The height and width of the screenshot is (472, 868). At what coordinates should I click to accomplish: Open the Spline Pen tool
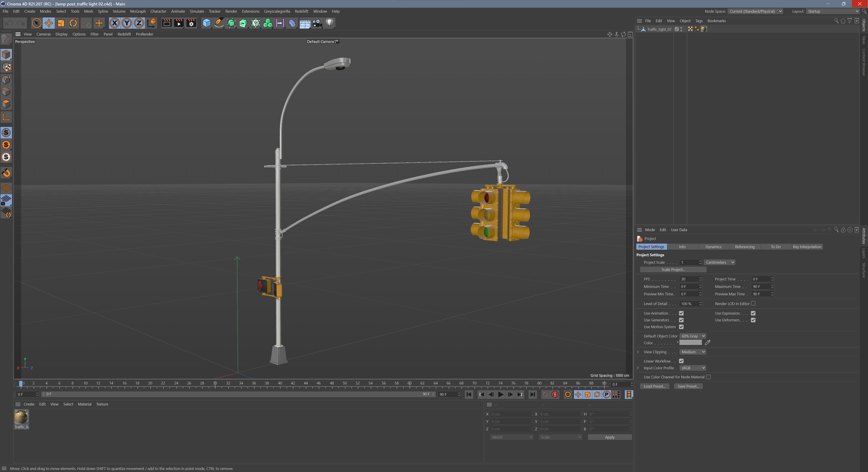pos(219,23)
